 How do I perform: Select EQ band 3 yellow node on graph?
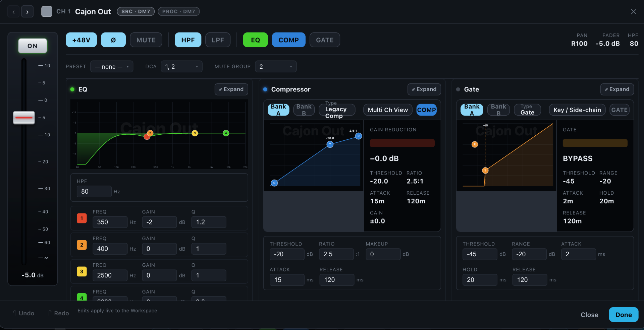195,133
